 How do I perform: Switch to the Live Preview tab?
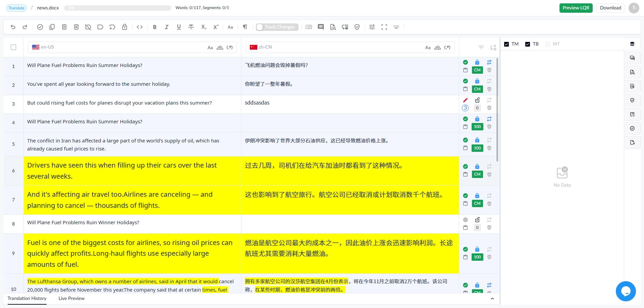point(71,299)
